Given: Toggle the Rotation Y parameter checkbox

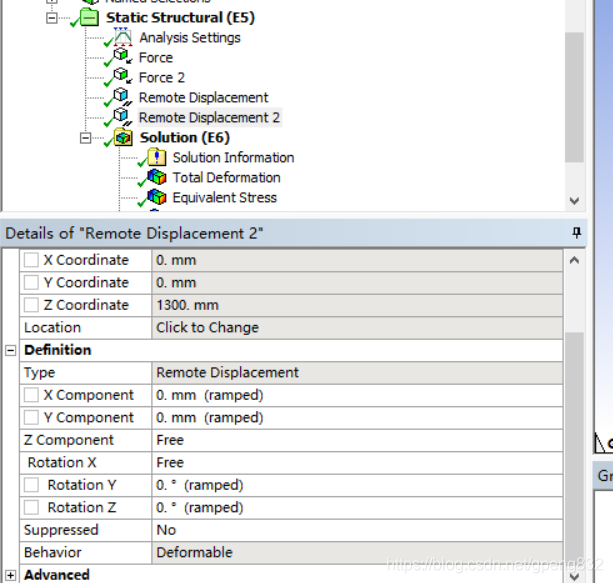Looking at the screenshot, I should pyautogui.click(x=31, y=485).
